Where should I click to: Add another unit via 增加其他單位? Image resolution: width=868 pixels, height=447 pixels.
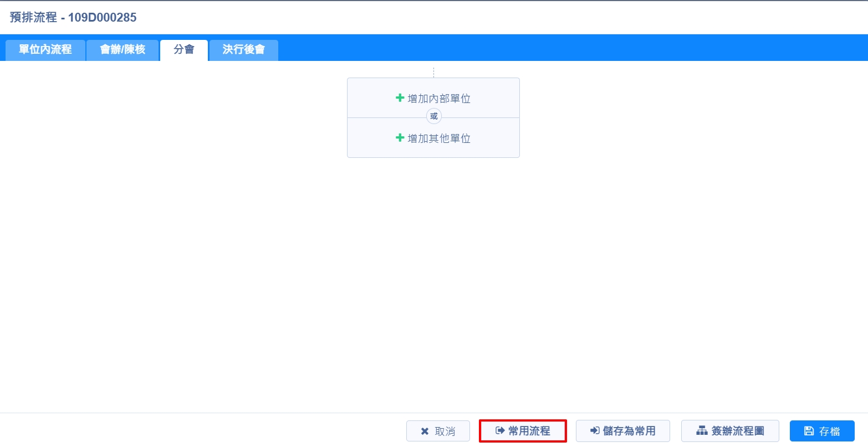coord(439,138)
